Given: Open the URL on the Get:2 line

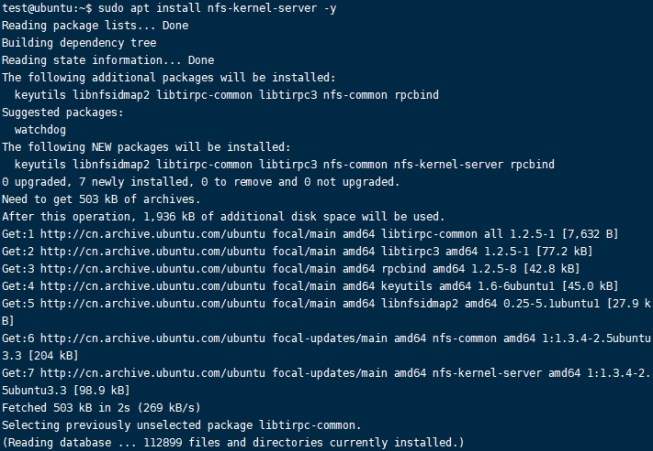Looking at the screenshot, I should tap(155, 249).
